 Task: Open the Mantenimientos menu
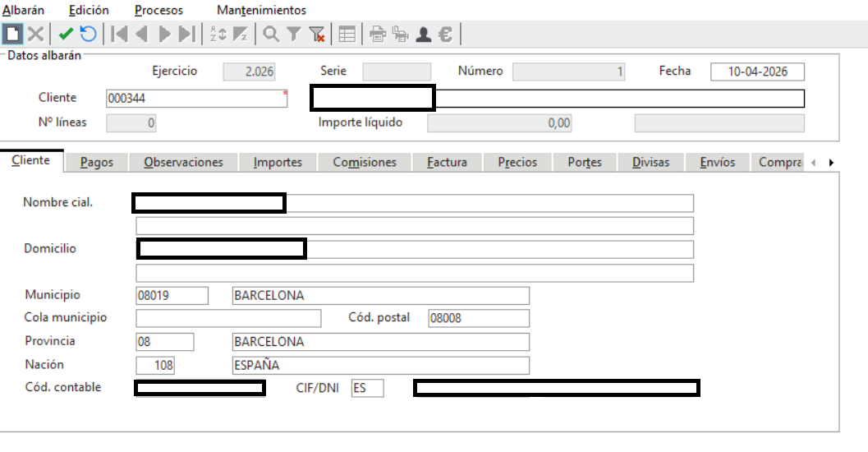[x=261, y=10]
